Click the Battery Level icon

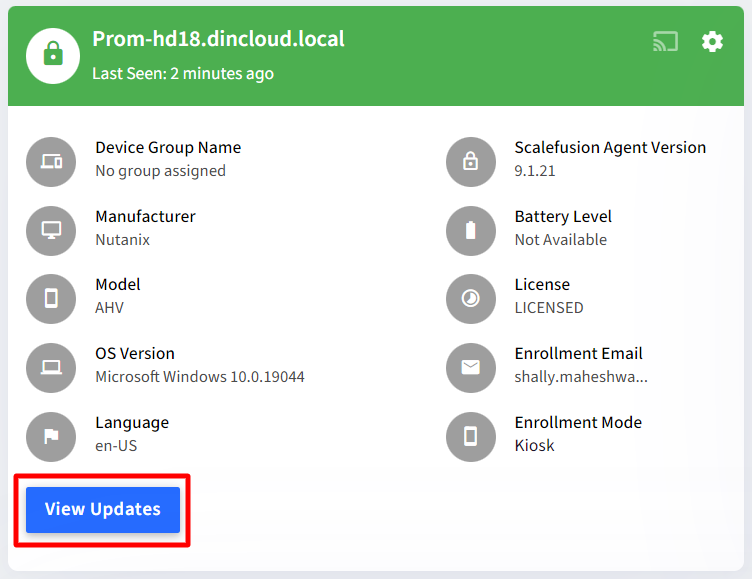coord(470,231)
